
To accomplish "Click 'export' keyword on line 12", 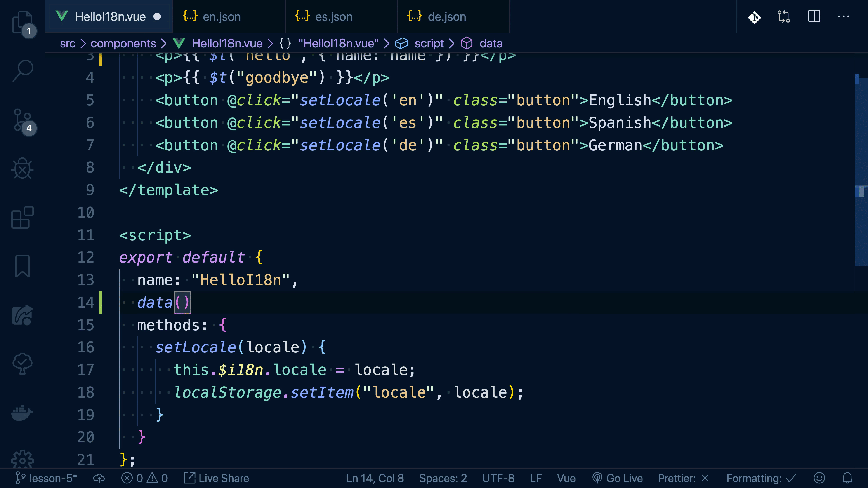I will tap(146, 258).
